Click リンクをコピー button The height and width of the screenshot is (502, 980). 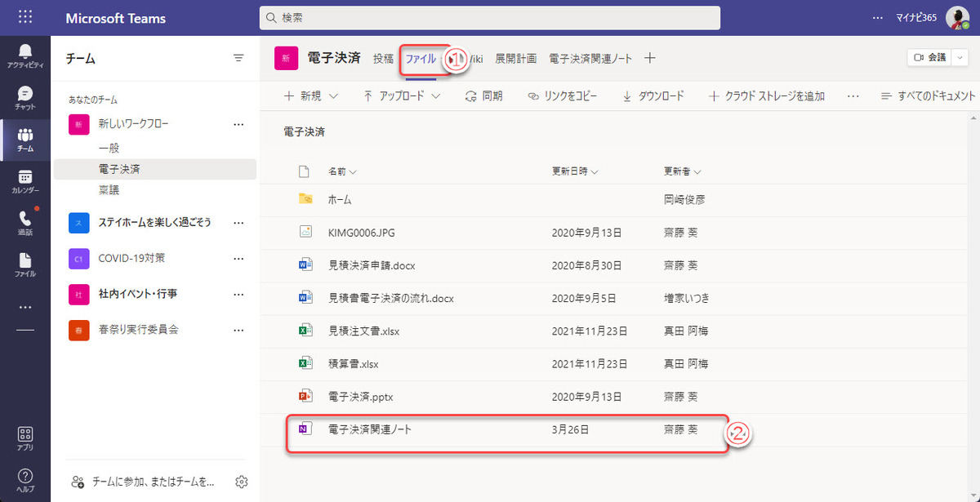562,96
